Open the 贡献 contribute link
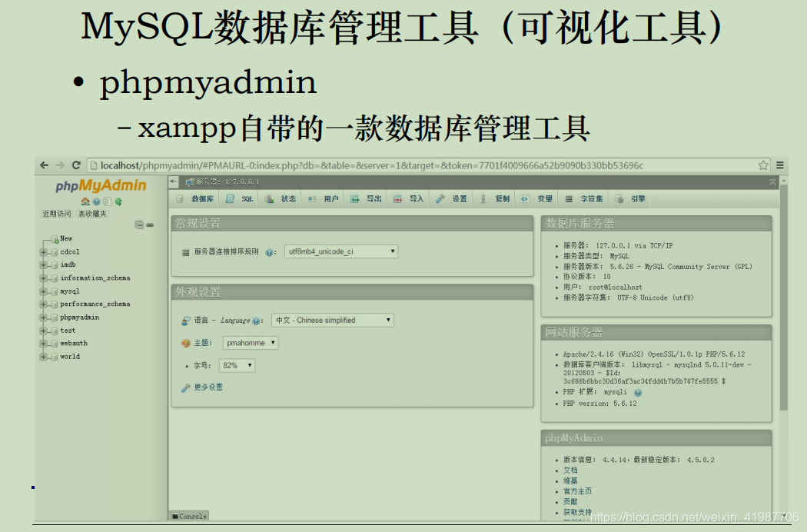This screenshot has height=532, width=807. click(570, 501)
